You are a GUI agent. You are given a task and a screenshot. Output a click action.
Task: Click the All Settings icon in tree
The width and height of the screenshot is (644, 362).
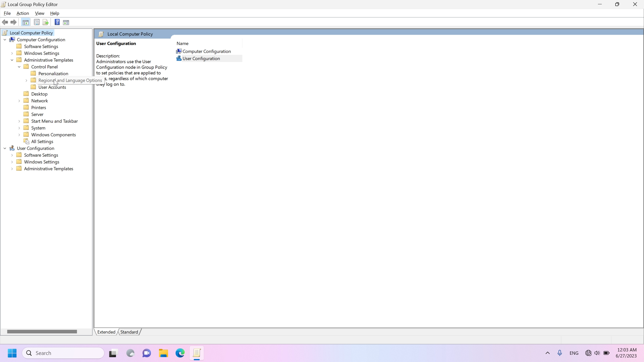tap(26, 142)
